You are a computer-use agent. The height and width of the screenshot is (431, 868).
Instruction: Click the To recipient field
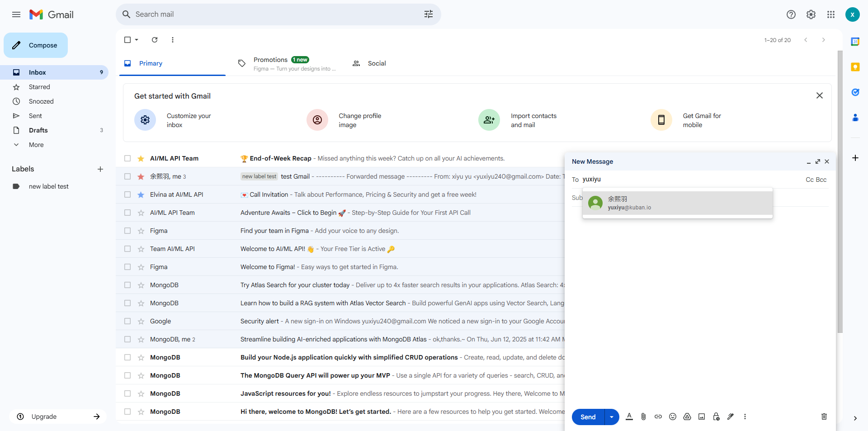pos(692,180)
